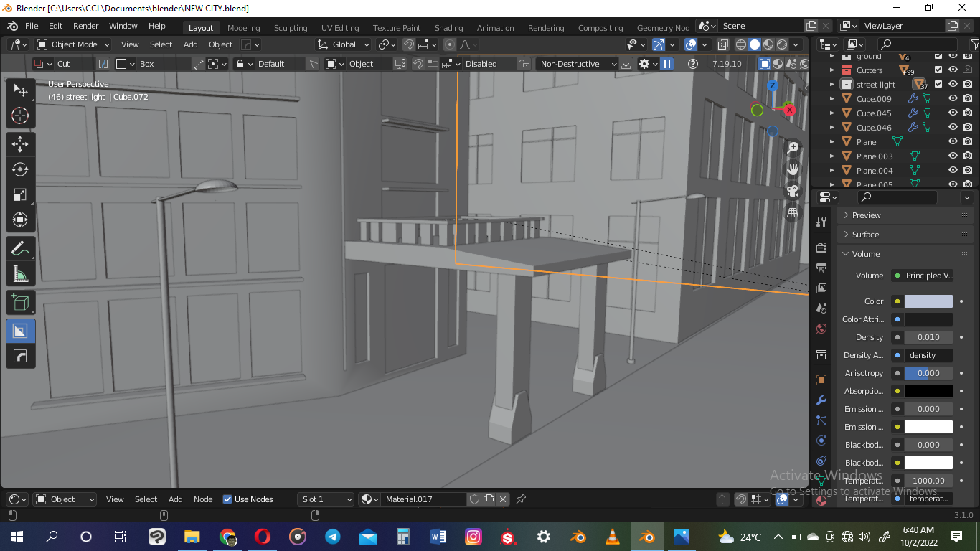This screenshot has height=551, width=980.
Task: Select the Annotate tool
Action: 20,249
